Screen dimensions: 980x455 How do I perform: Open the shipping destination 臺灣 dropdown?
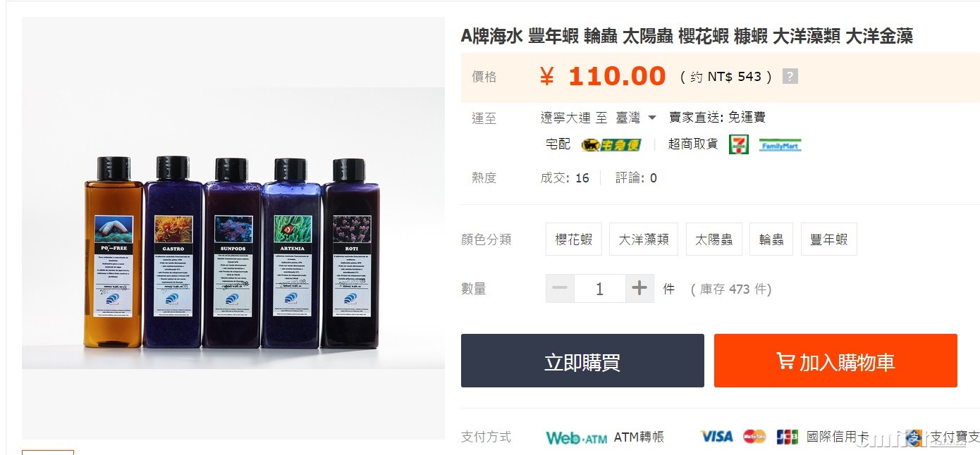[x=636, y=118]
